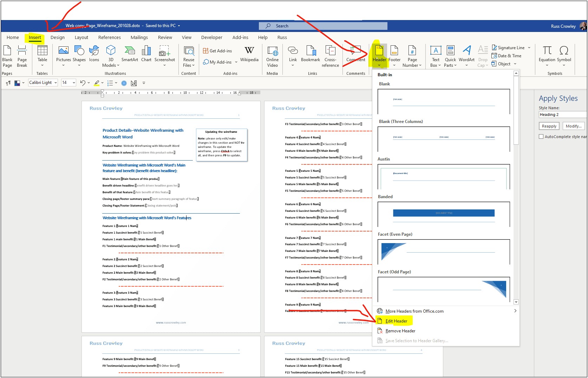Click the Undo arrow icon
The height and width of the screenshot is (378, 588).
pos(83,83)
